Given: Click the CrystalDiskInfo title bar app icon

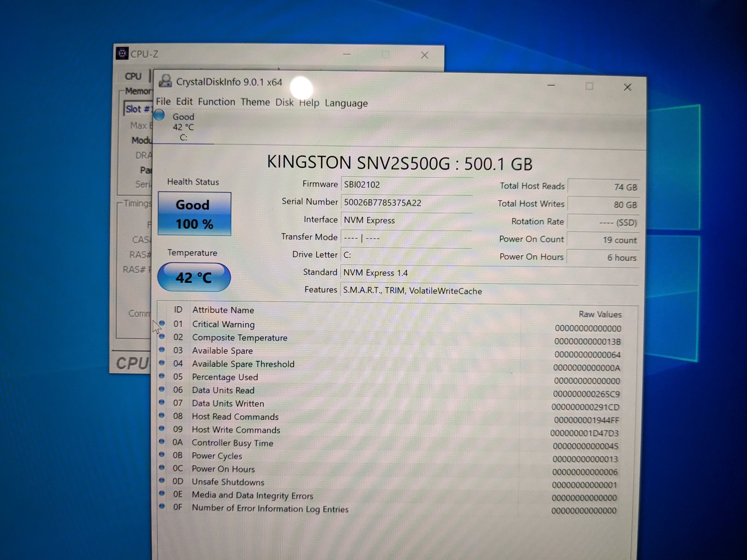Looking at the screenshot, I should pyautogui.click(x=165, y=81).
